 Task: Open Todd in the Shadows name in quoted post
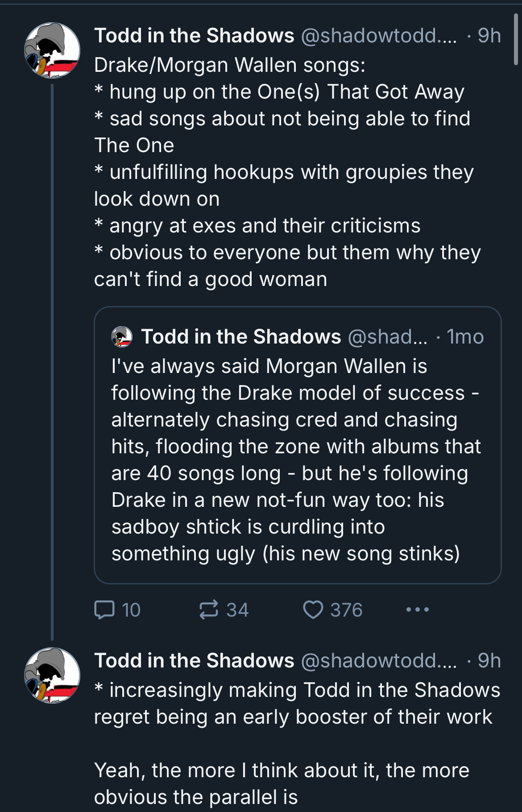coord(241,337)
